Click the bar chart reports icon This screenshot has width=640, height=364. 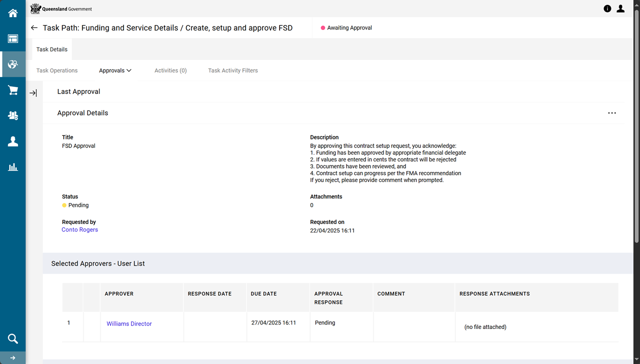pyautogui.click(x=12, y=167)
